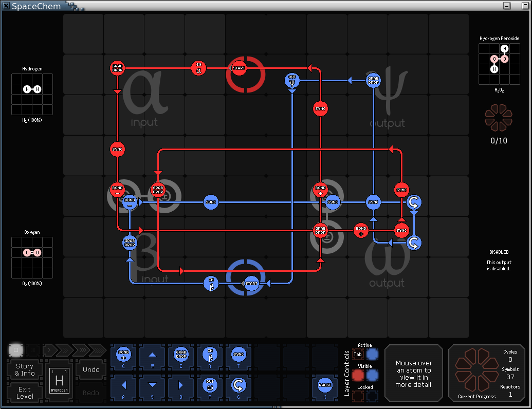
Task: Toggle the lock for the blue layer
Action: click(x=372, y=396)
